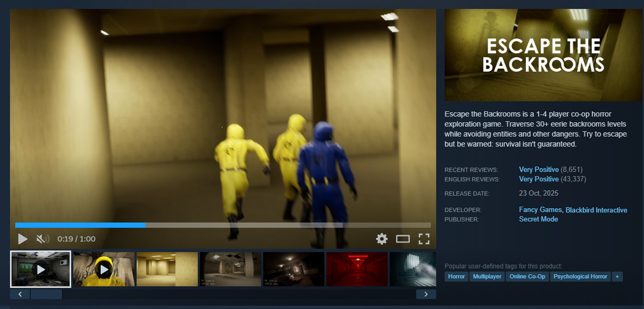Select the Horror tag
Image resolution: width=644 pixels, height=309 pixels.
457,277
